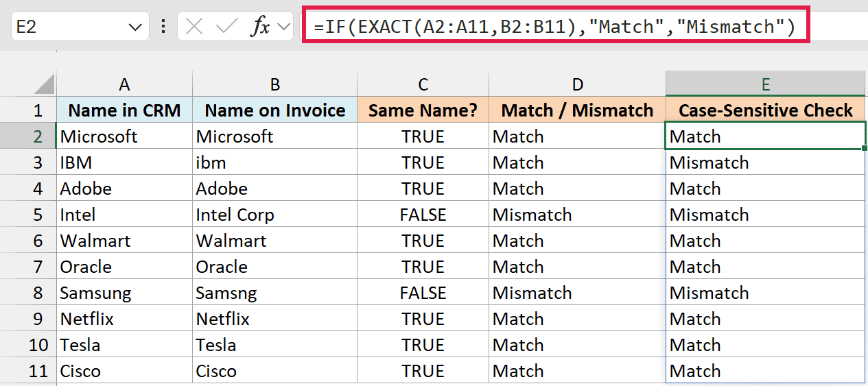Click the 'Case-Sensitive Check' header cell
This screenshot has height=386, width=868.
coord(766,110)
